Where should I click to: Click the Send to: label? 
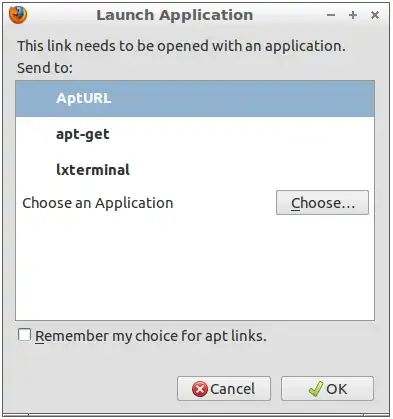45,68
